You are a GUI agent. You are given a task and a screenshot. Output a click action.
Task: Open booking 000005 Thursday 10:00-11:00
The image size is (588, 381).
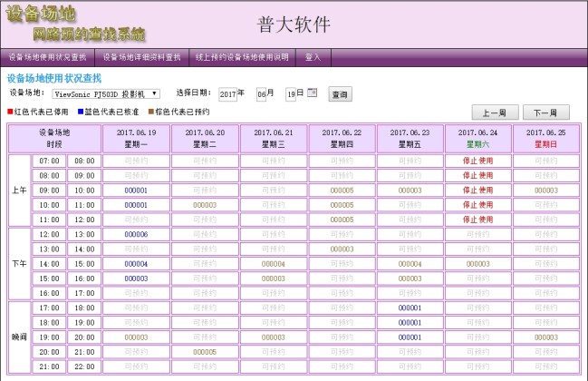(x=342, y=205)
